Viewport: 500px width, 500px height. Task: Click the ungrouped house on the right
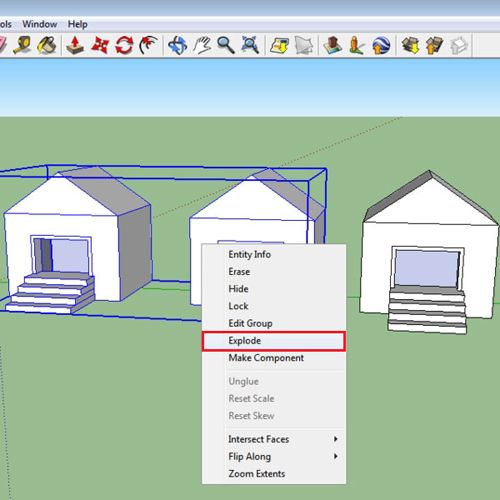(429, 252)
